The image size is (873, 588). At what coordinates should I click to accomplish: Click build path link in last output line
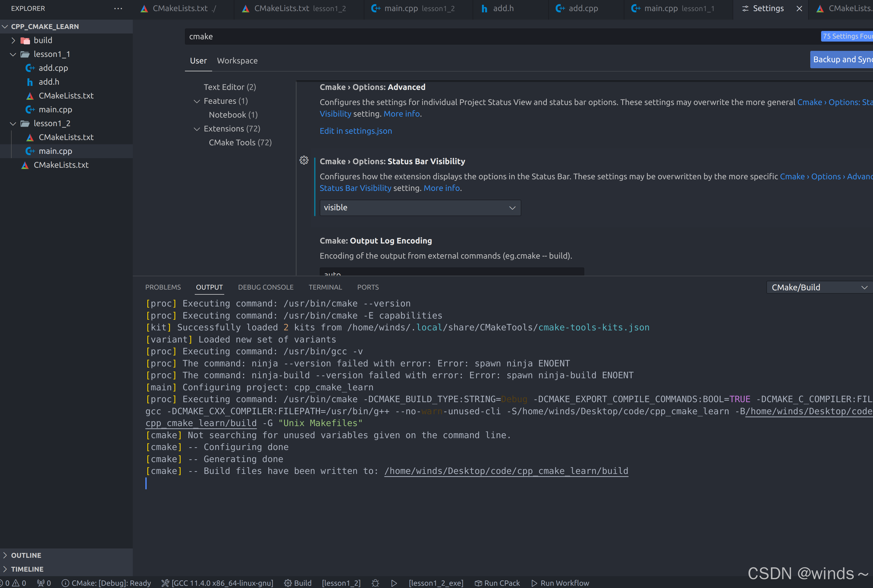(506, 471)
